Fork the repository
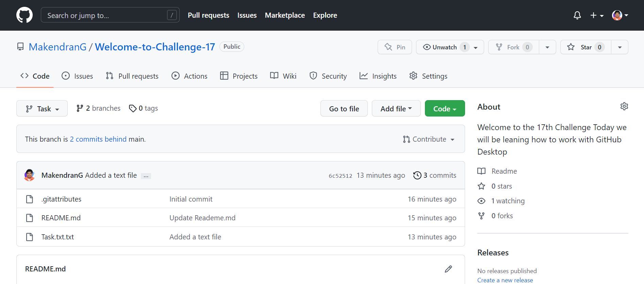Screen dimensions: 644x284 point(514,47)
